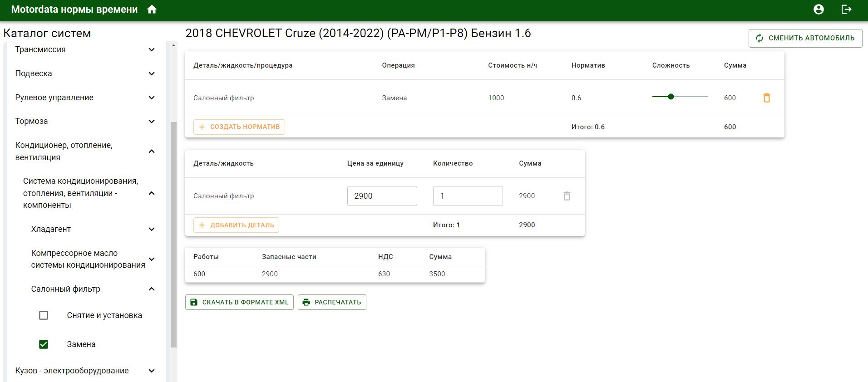
Task: Expand the Хладагент item
Action: (152, 229)
